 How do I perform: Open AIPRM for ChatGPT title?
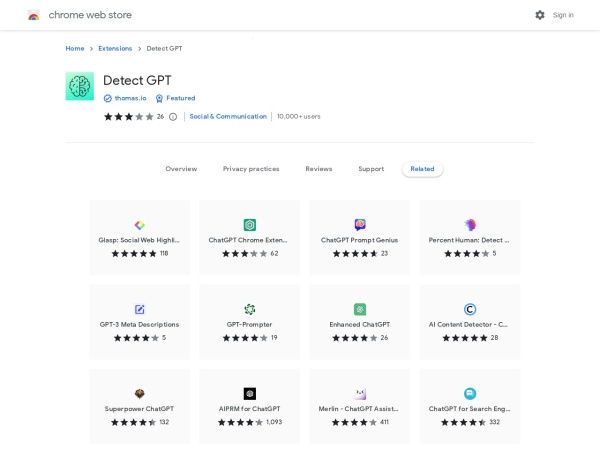pyautogui.click(x=249, y=409)
